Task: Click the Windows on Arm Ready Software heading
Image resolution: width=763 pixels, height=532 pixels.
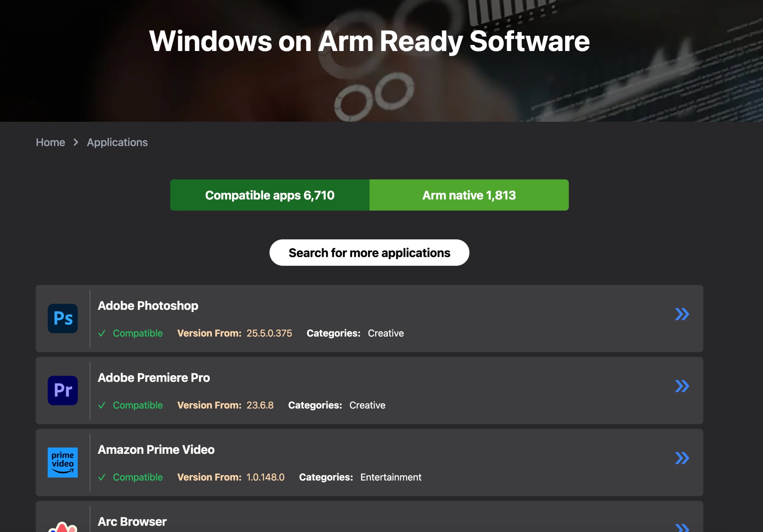Action: click(x=369, y=41)
